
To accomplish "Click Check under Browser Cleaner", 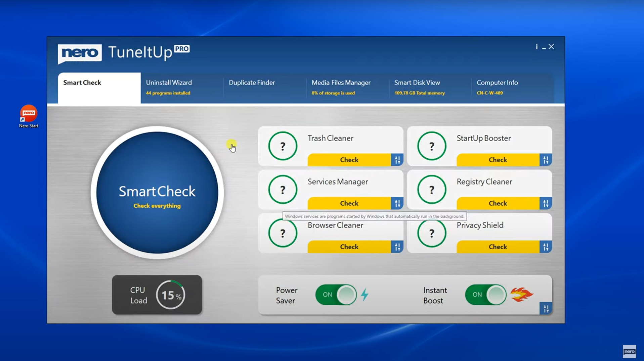I will (x=349, y=247).
